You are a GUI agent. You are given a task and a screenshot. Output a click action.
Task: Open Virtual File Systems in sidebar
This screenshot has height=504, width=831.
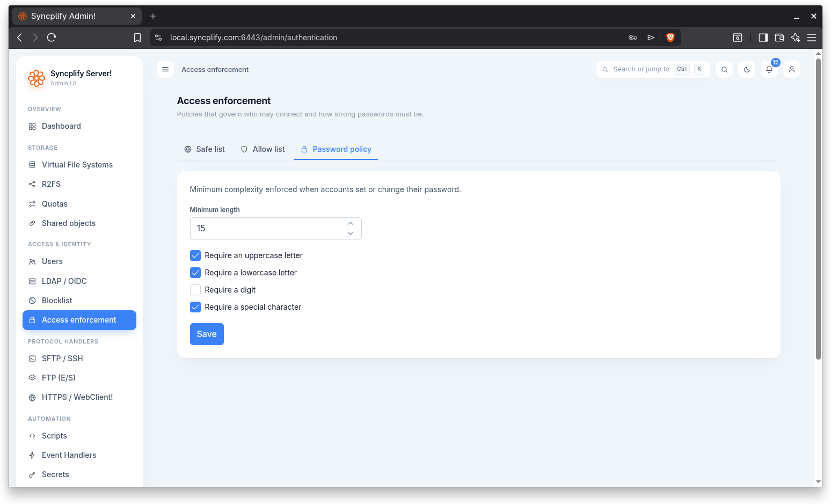click(79, 165)
